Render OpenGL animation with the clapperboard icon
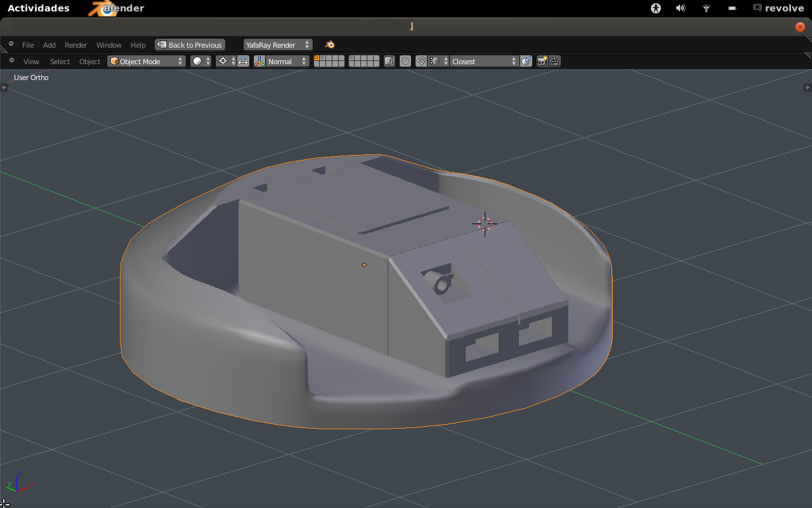This screenshot has width=812, height=508. 554,62
